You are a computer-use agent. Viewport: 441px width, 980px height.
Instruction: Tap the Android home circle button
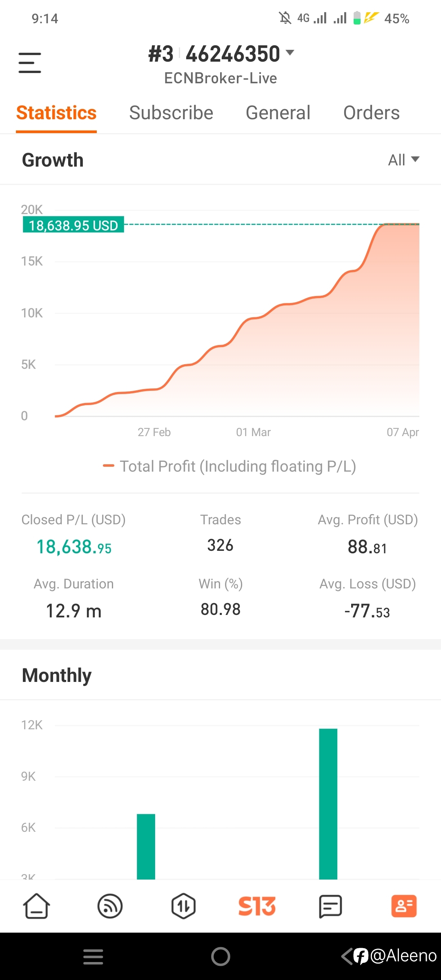pos(220,956)
